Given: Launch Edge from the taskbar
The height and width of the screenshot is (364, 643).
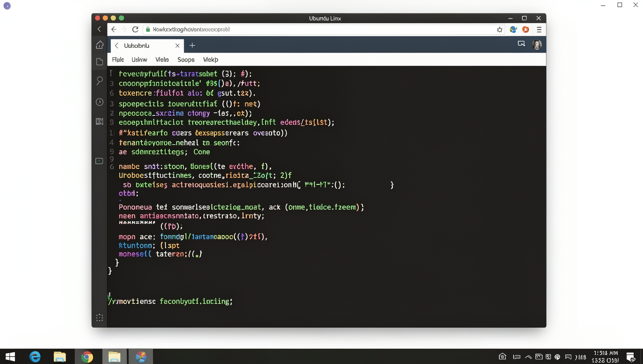Looking at the screenshot, I should [35, 356].
